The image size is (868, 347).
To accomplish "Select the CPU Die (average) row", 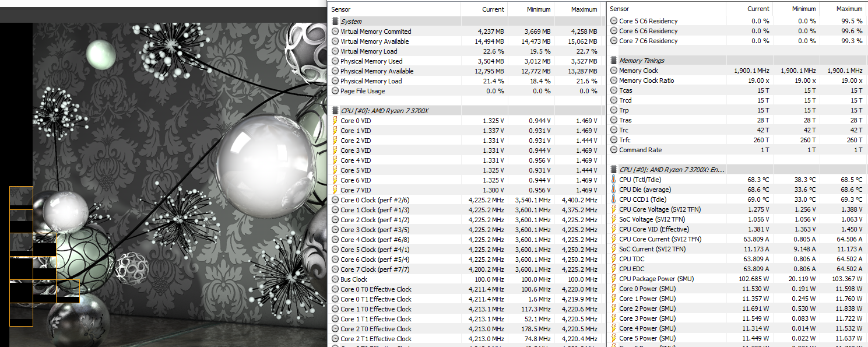I will (737, 190).
